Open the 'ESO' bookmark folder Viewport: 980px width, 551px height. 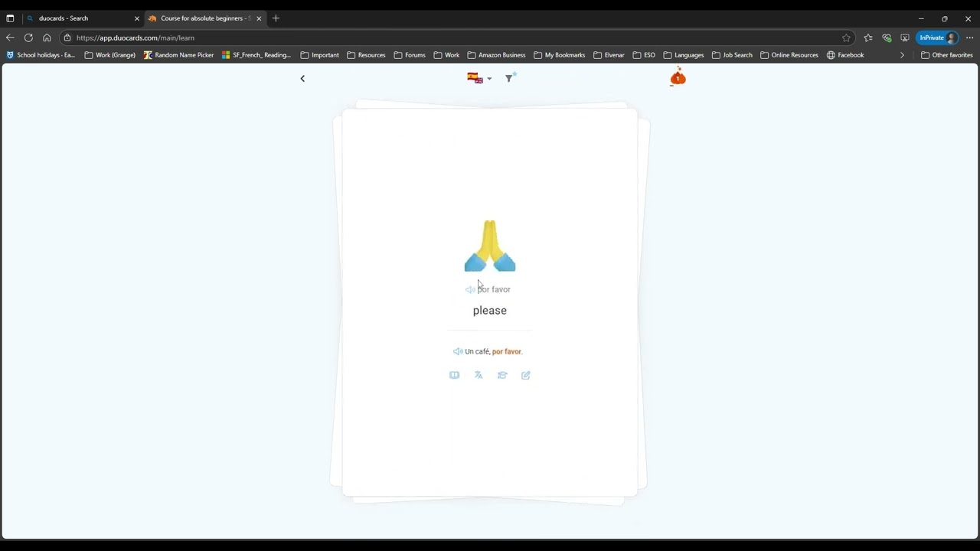click(644, 55)
